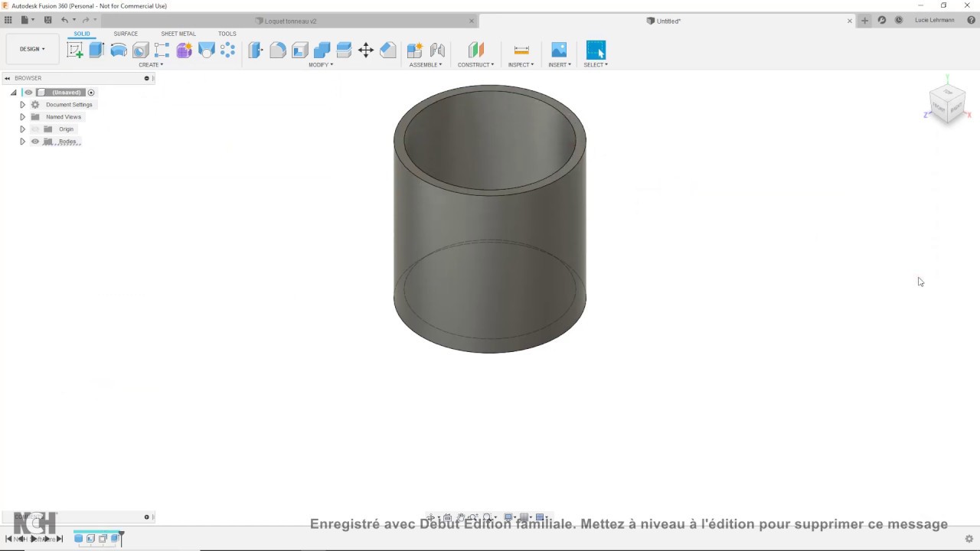This screenshot has width=980, height=551.
Task: Select the Combine tool
Action: tap(322, 51)
